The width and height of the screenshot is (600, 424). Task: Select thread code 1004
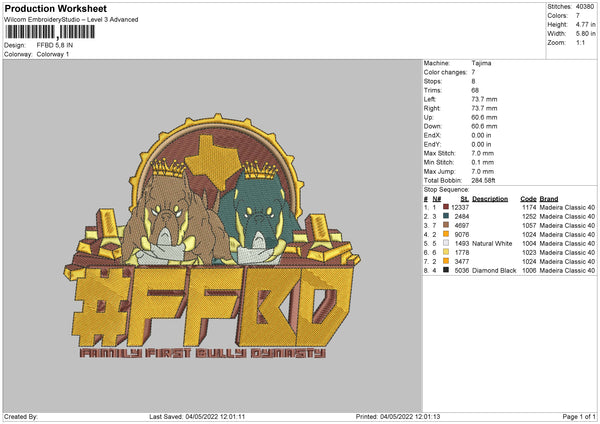[x=529, y=243]
